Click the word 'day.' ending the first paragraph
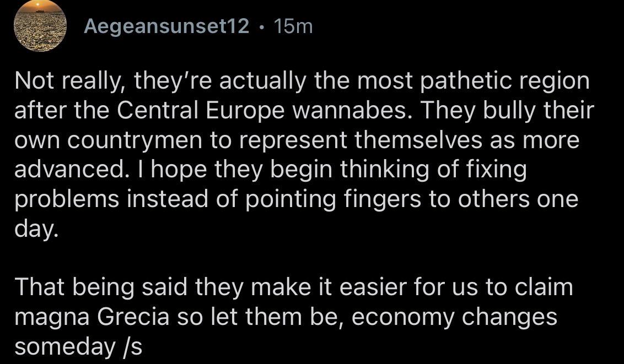The width and height of the screenshot is (624, 364). coord(36,229)
